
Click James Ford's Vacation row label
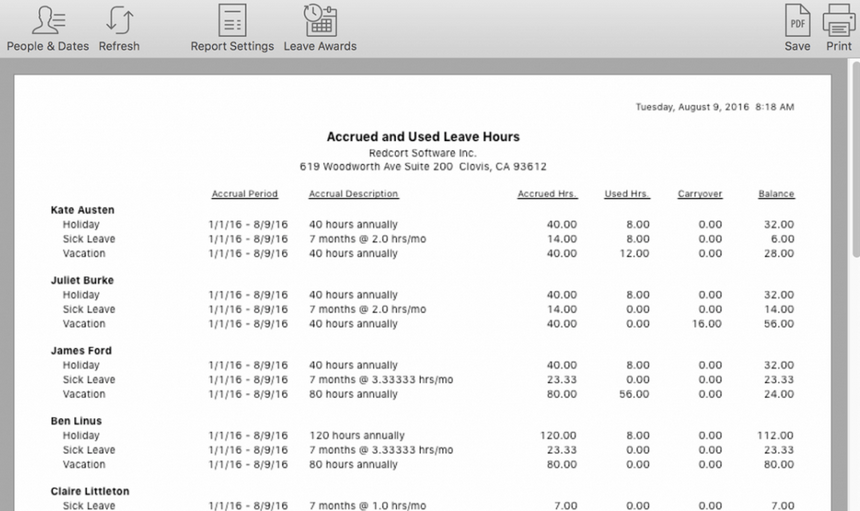[84, 394]
